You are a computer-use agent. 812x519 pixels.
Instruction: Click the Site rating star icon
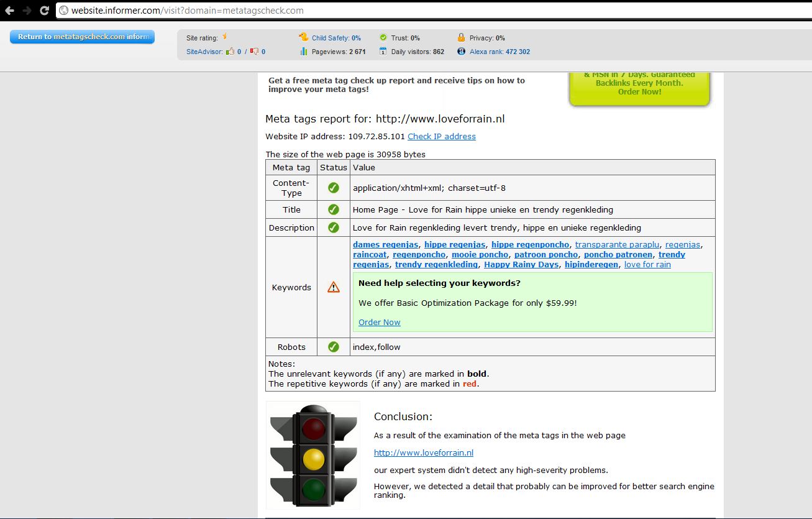click(224, 37)
